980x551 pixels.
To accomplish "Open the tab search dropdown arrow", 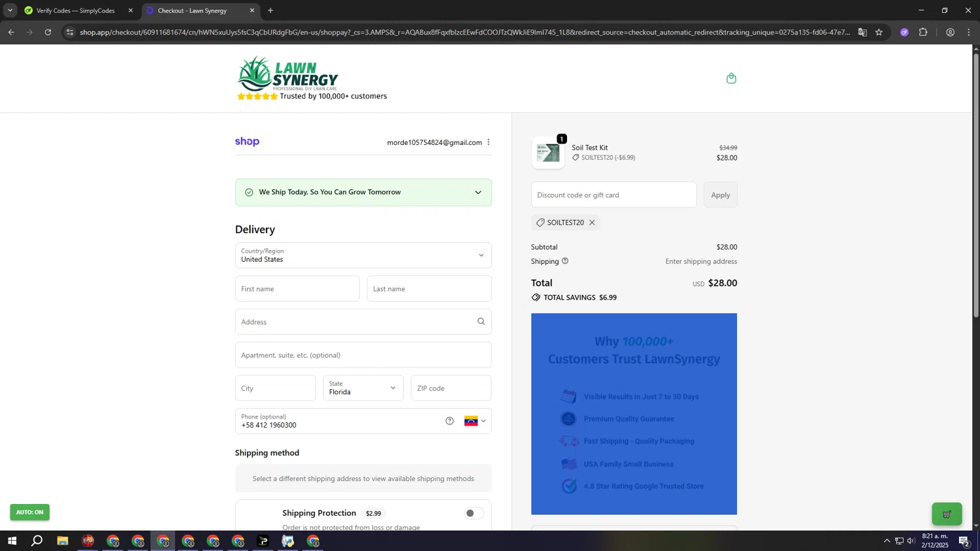I will click(10, 10).
